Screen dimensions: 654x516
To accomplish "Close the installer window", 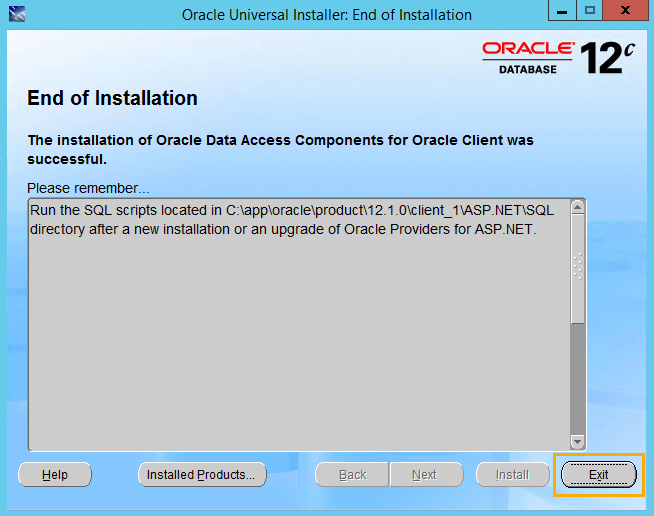I will (625, 10).
